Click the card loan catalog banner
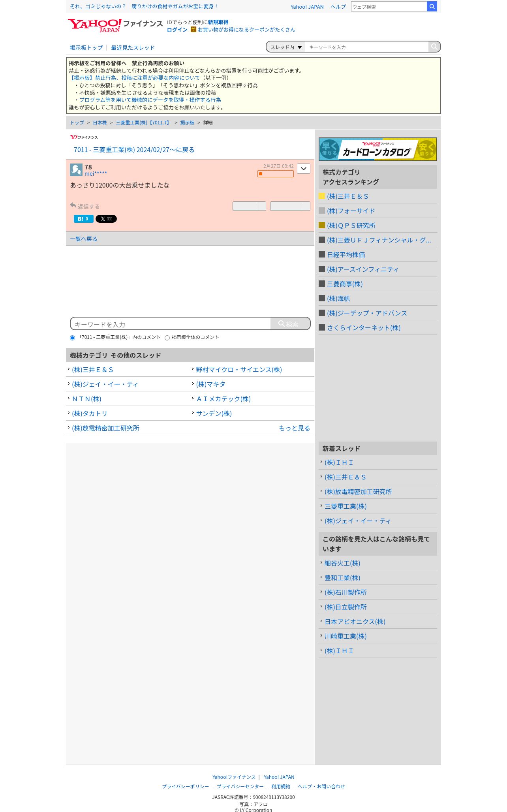This screenshot has width=507, height=812. [x=378, y=149]
